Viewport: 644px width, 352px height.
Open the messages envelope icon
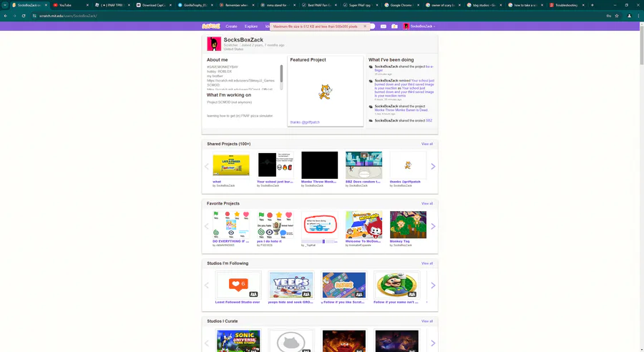coord(384,26)
